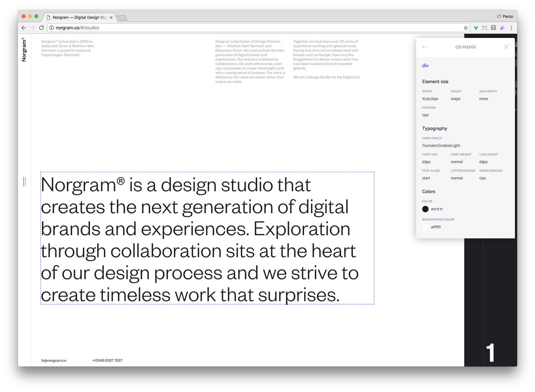Close the Norgram browser tab
535x392 pixels.
click(111, 17)
